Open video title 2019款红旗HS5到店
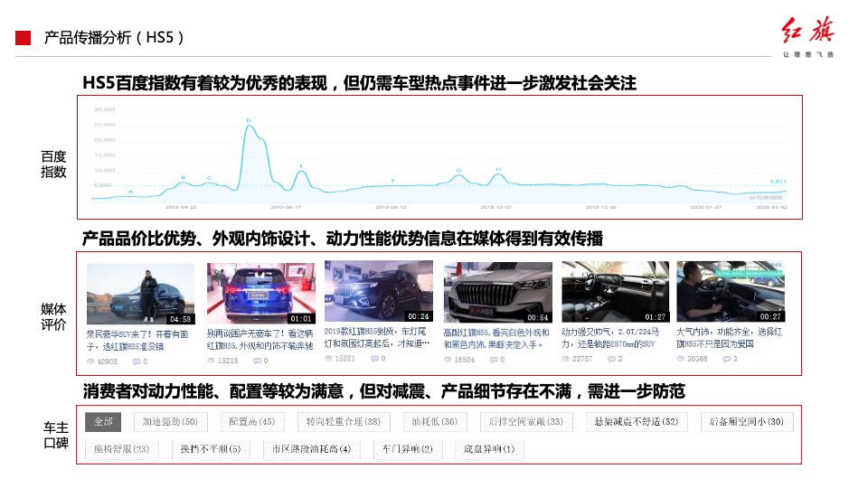 point(376,337)
